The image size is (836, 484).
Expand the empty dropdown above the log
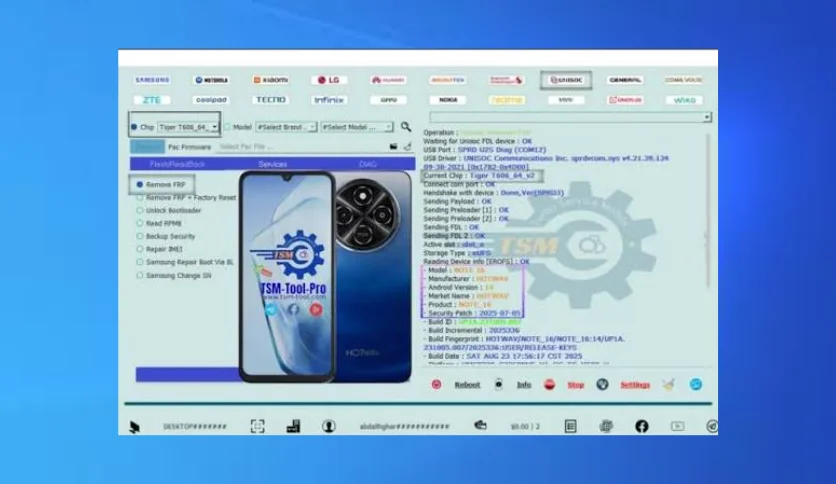[x=570, y=117]
